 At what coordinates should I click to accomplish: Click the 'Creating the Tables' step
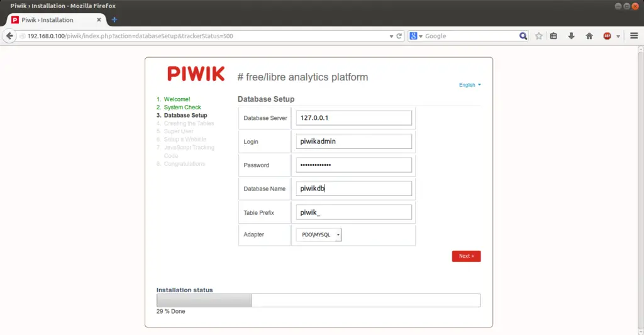point(189,123)
